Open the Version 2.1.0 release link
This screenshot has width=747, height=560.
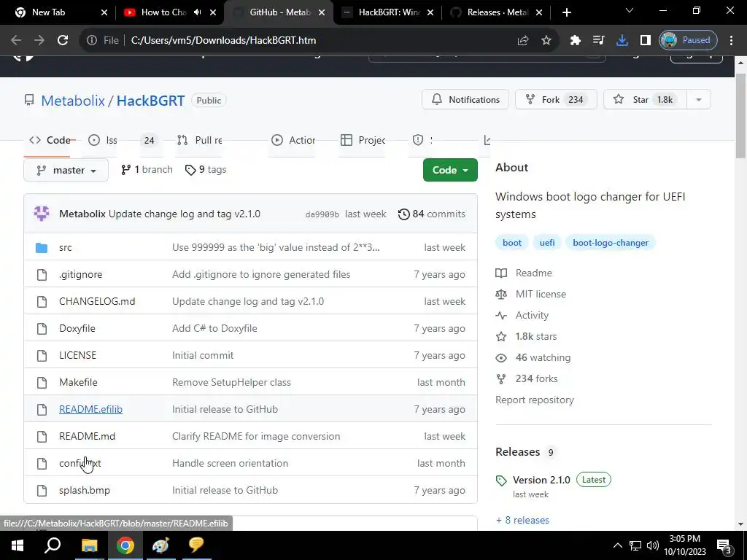pyautogui.click(x=541, y=480)
